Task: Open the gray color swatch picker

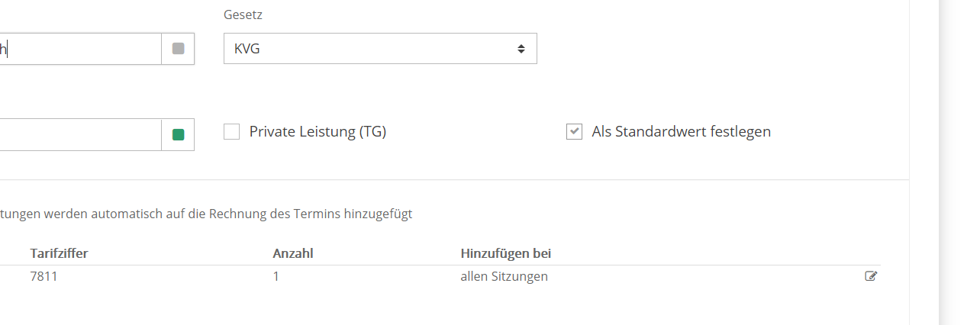Action: pyautogui.click(x=179, y=49)
